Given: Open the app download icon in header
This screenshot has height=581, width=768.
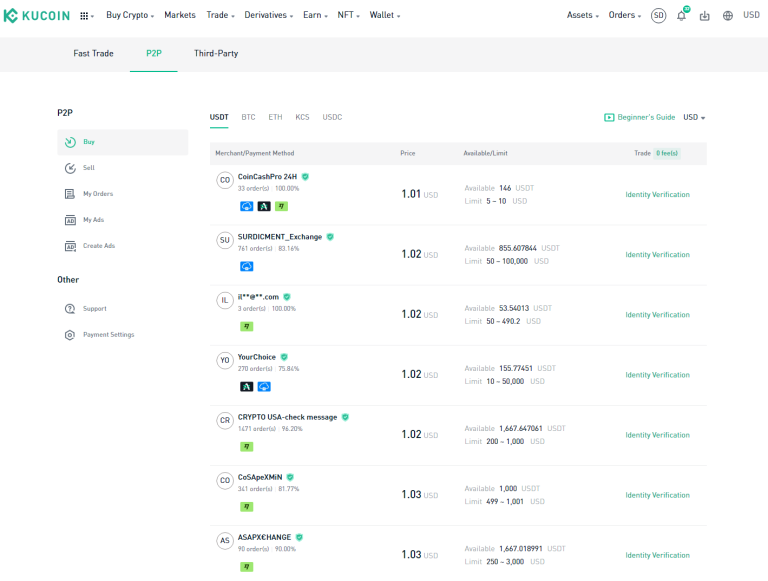Looking at the screenshot, I should (705, 16).
